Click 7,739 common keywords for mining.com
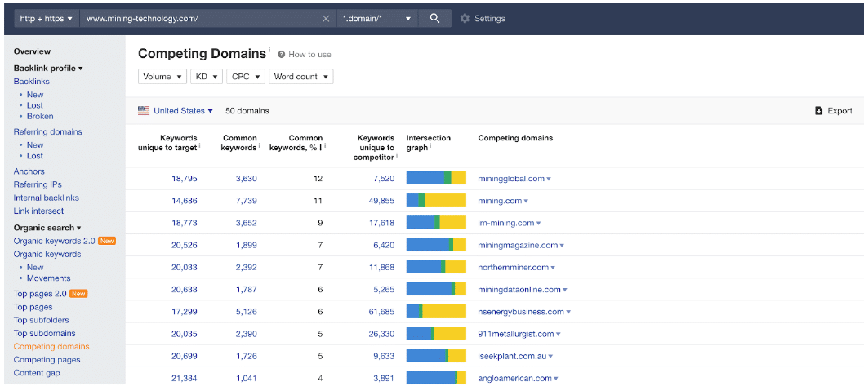 point(245,201)
